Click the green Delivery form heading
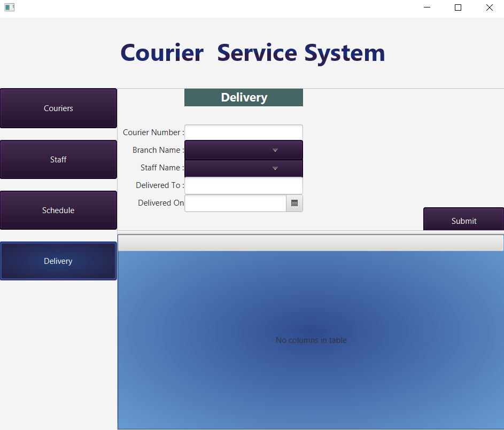The height and width of the screenshot is (430, 504). coord(244,98)
